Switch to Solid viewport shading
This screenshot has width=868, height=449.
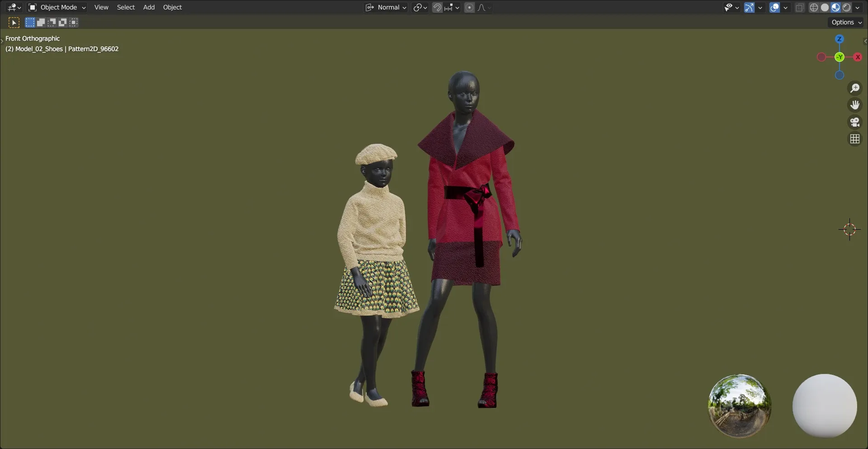tap(825, 7)
